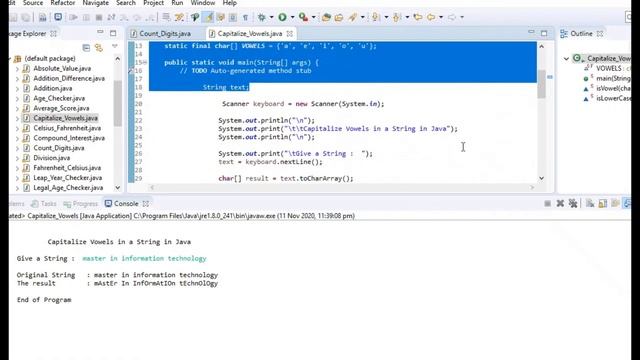Click the Run Last Tool external tools icon

(x=303, y=17)
